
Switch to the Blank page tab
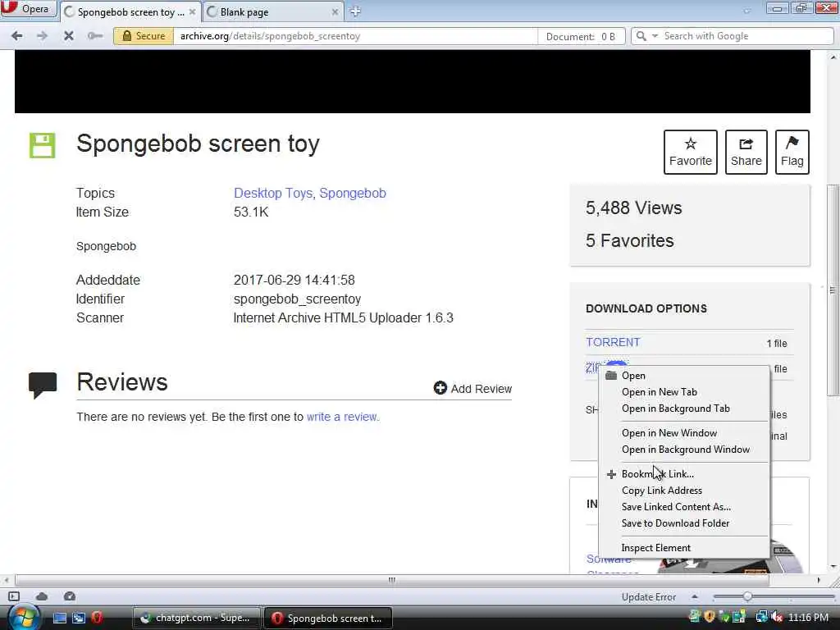click(272, 11)
